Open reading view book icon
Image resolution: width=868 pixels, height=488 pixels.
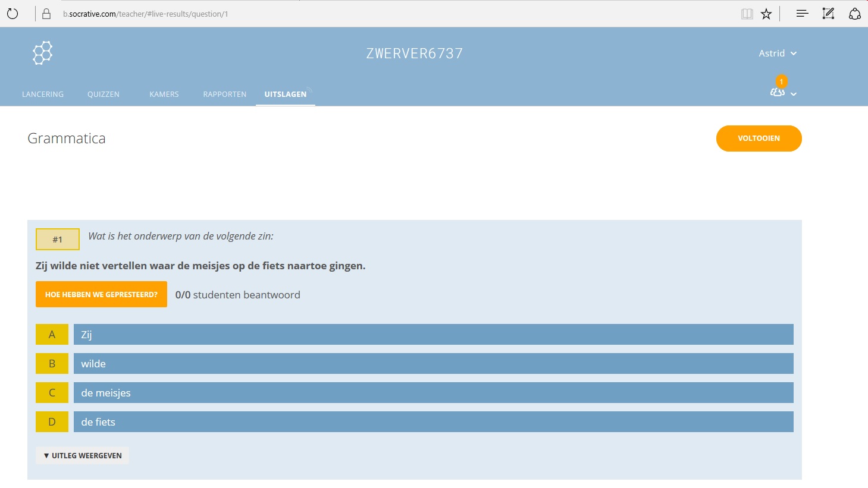click(x=747, y=14)
